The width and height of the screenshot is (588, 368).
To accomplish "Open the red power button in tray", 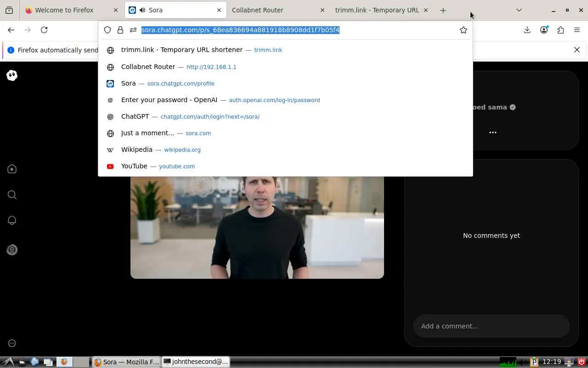I will click(581, 362).
